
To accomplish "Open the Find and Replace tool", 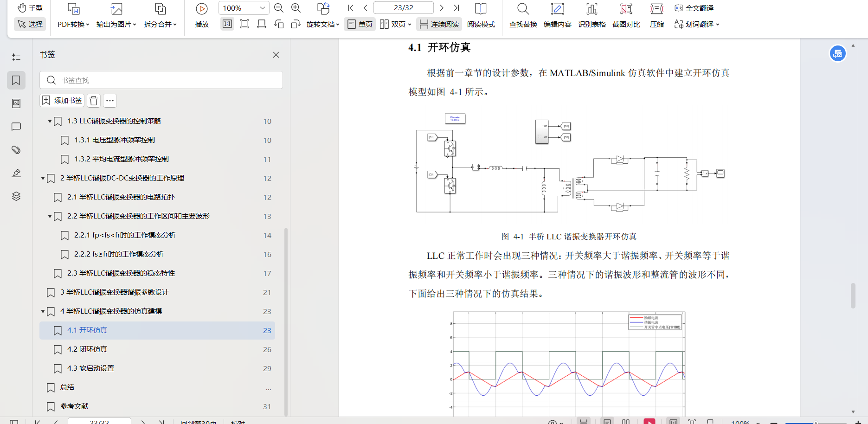I will click(x=523, y=15).
